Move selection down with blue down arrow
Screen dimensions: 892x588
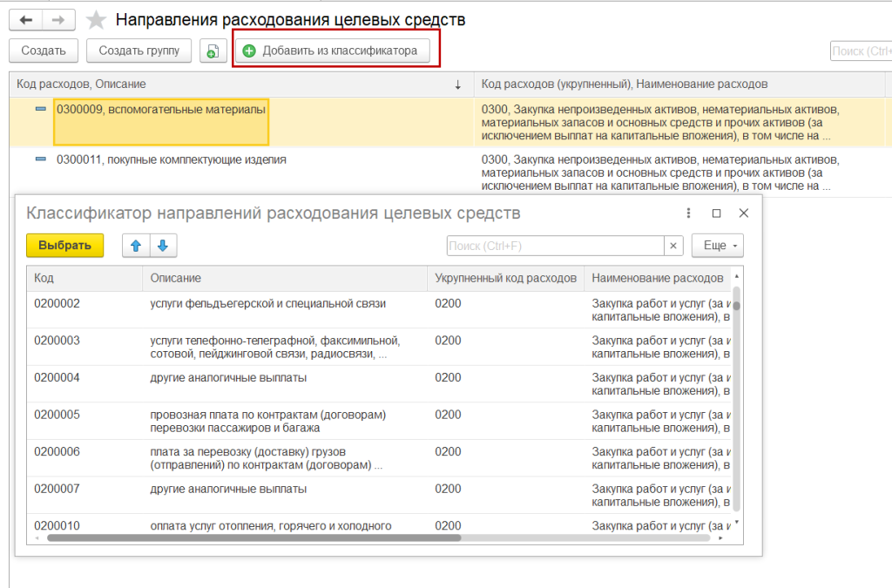tap(163, 246)
